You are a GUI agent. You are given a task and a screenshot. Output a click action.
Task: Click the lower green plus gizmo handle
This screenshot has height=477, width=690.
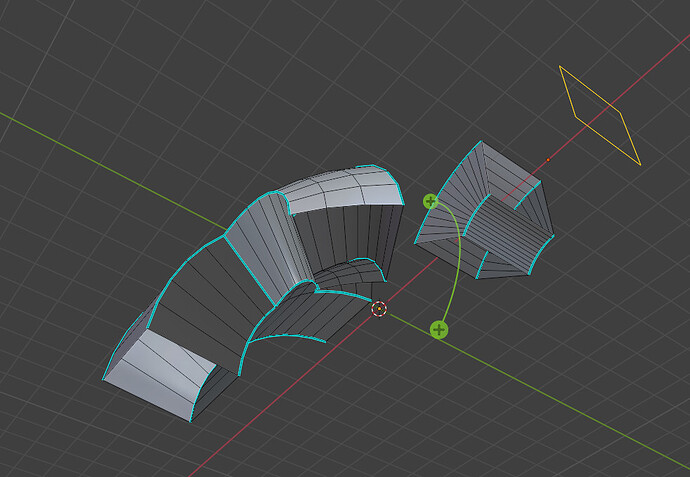[x=439, y=330]
